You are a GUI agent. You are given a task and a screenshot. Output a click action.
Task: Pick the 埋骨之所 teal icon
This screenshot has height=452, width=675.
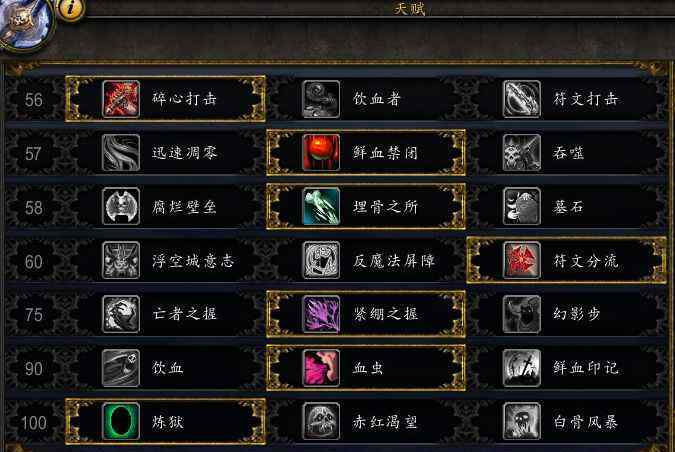(321, 206)
